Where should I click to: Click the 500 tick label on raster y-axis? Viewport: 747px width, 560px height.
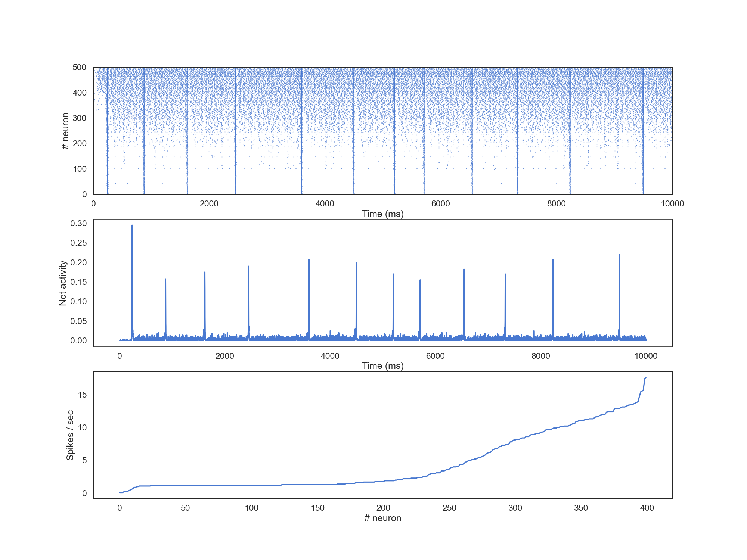79,68
